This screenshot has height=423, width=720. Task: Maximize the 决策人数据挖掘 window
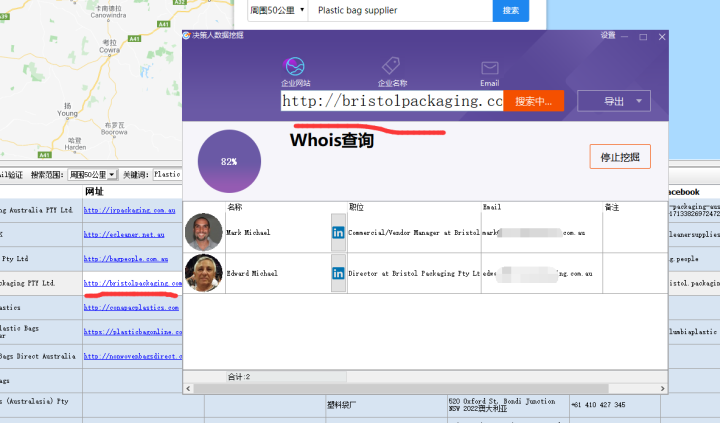[643, 37]
